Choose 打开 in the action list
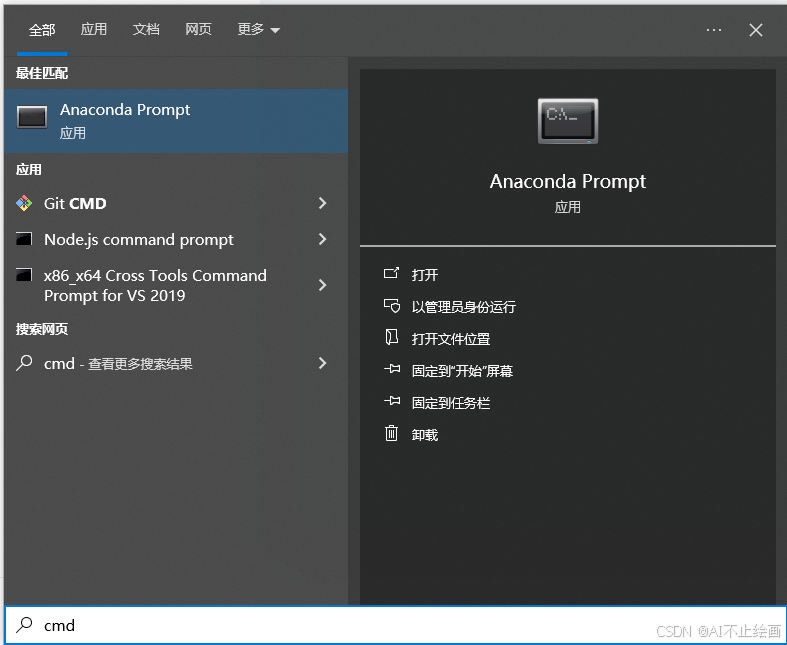 coord(425,275)
